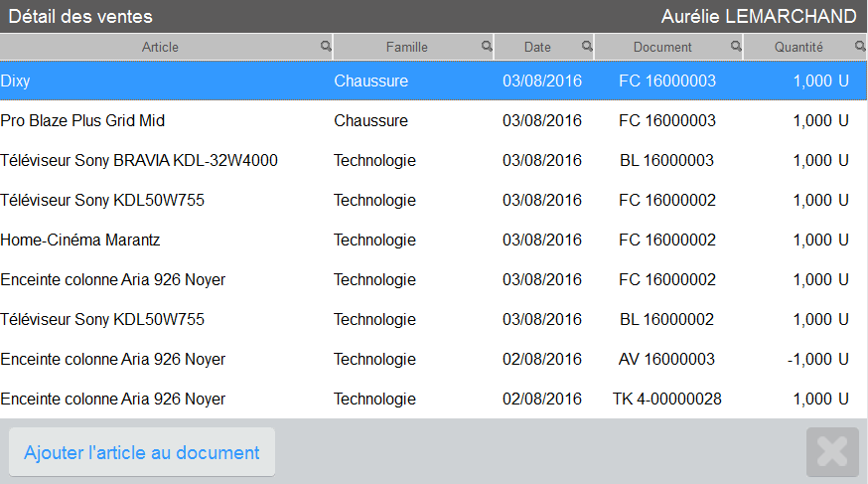Click the Date column header

tap(537, 47)
